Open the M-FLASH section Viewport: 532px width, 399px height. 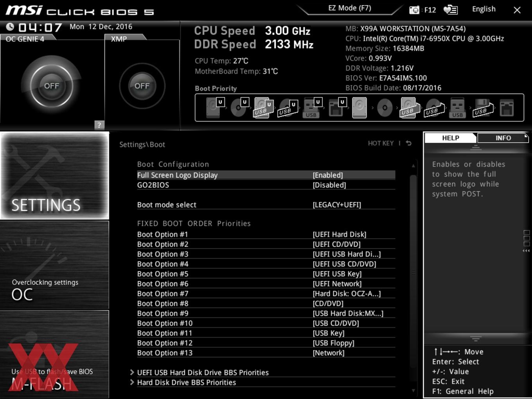55,354
